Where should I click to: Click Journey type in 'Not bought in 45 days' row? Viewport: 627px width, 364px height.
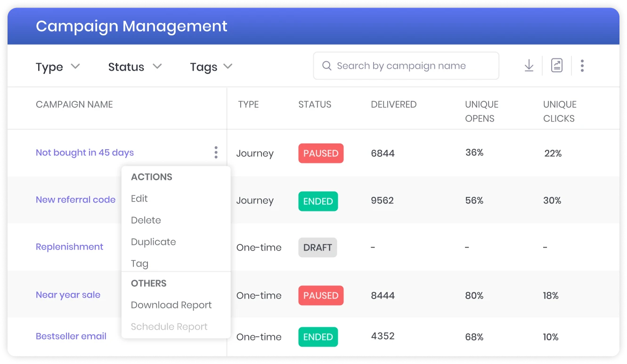[255, 154]
